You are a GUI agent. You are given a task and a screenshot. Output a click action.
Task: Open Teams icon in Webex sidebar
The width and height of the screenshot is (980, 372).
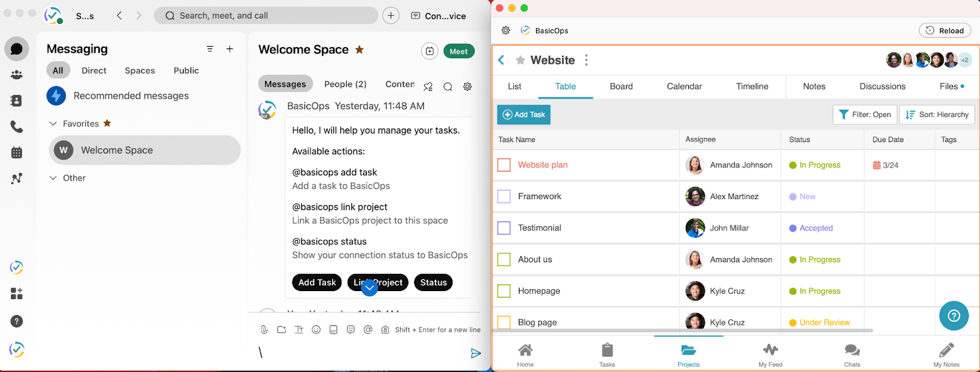[17, 75]
